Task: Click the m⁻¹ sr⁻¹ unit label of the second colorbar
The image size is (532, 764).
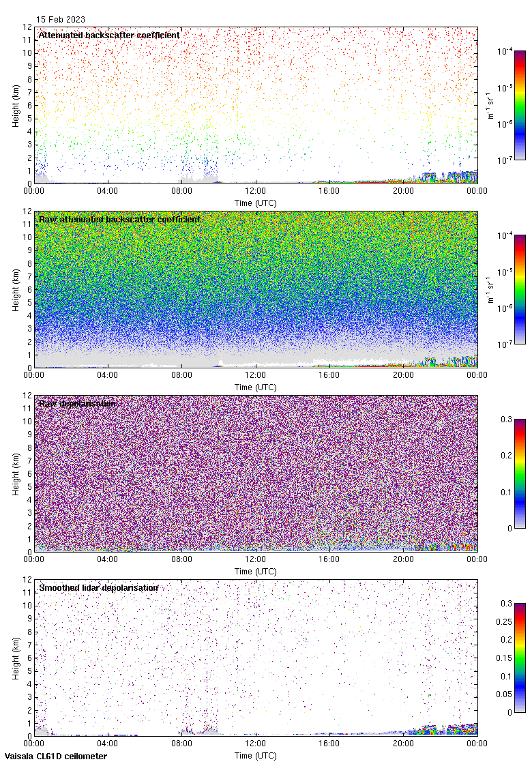Action: click(x=491, y=289)
